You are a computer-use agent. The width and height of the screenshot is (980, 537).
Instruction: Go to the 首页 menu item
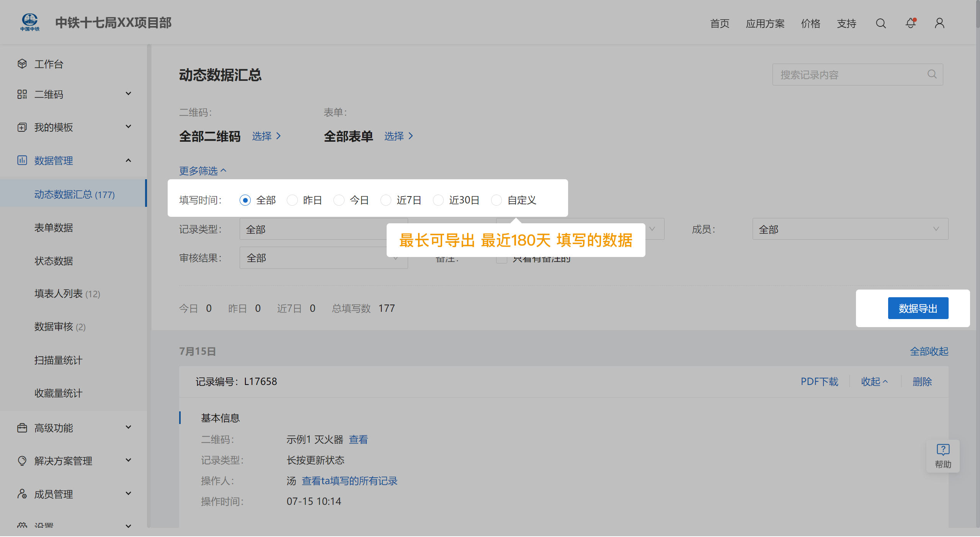[x=719, y=23]
